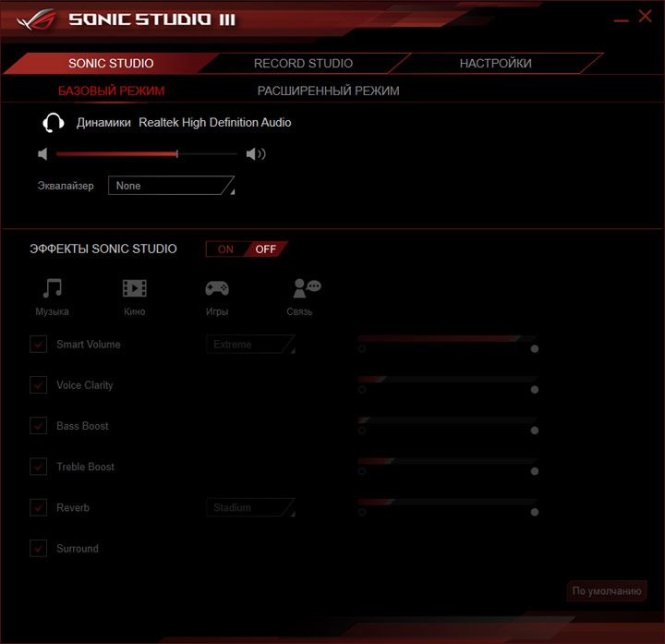
Task: Open the Reverb Stadium dropdown
Action: tap(250, 507)
